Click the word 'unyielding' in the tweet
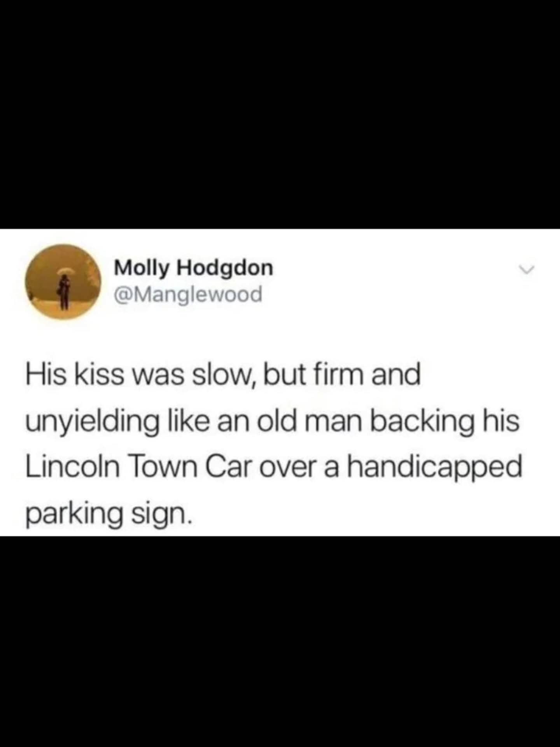This screenshot has width=560, height=747. (93, 422)
